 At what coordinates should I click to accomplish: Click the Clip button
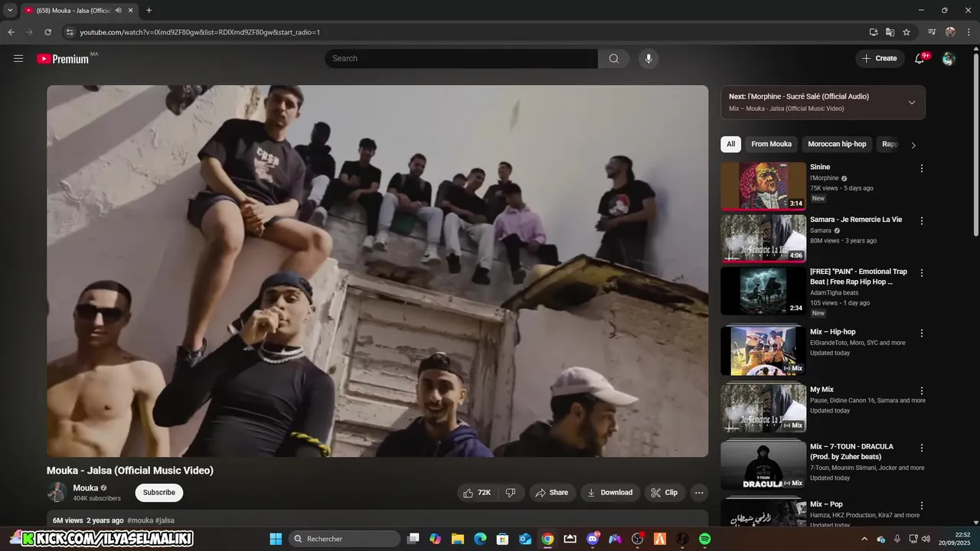[x=665, y=493]
